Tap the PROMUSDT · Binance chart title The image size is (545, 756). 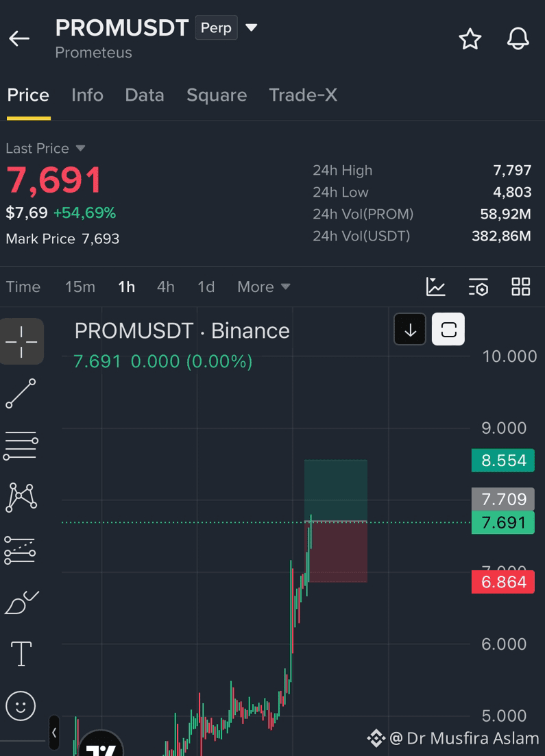point(182,331)
